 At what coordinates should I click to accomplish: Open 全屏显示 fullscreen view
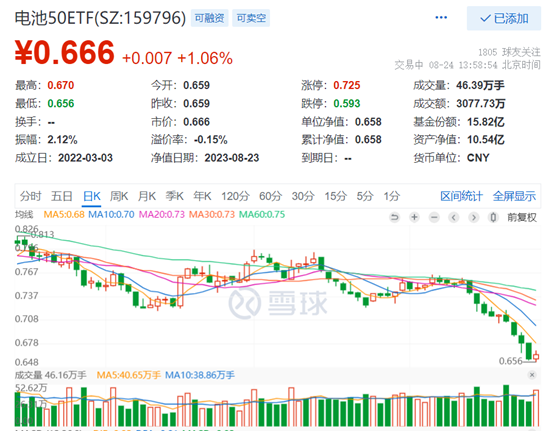tap(514, 196)
